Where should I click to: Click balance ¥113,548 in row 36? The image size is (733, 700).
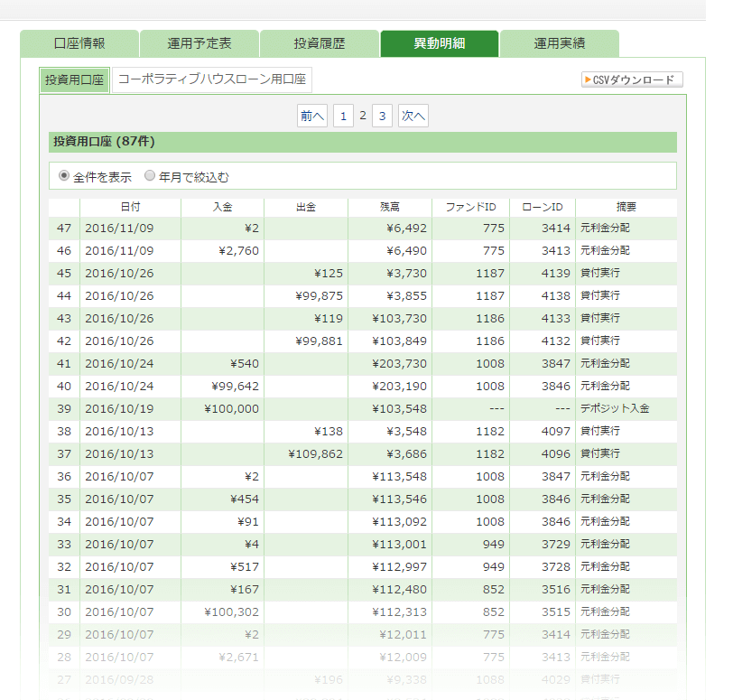(400, 477)
